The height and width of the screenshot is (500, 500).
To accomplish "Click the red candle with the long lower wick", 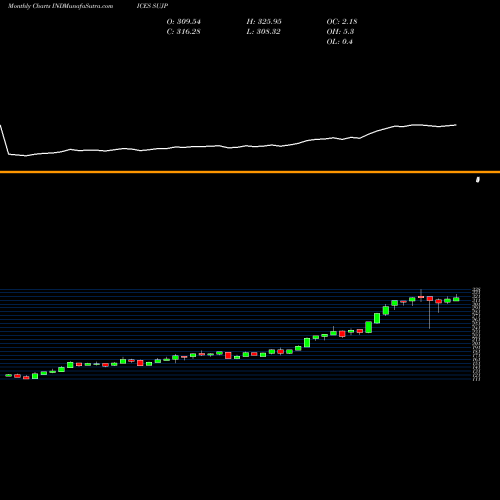I will point(430,299).
